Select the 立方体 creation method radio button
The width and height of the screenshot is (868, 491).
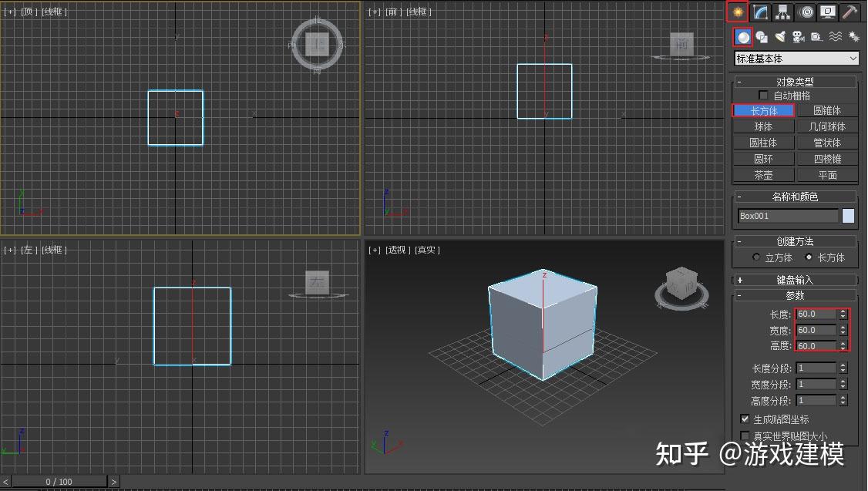coord(755,257)
